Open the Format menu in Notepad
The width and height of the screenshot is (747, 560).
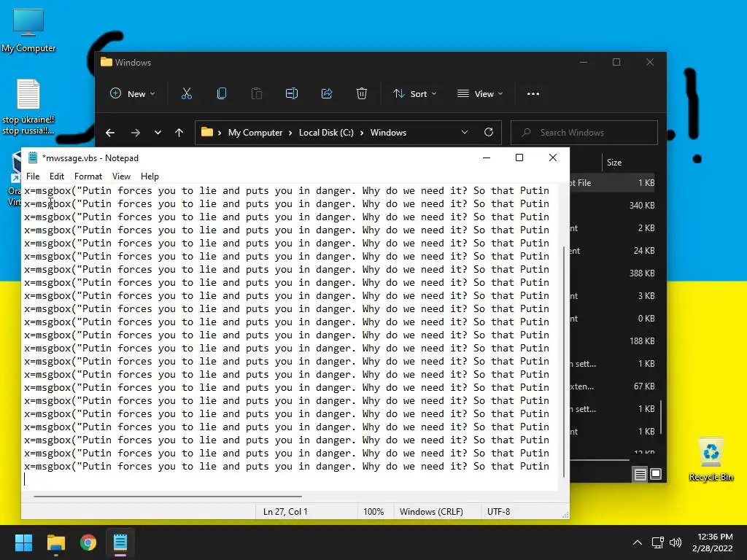tap(88, 176)
